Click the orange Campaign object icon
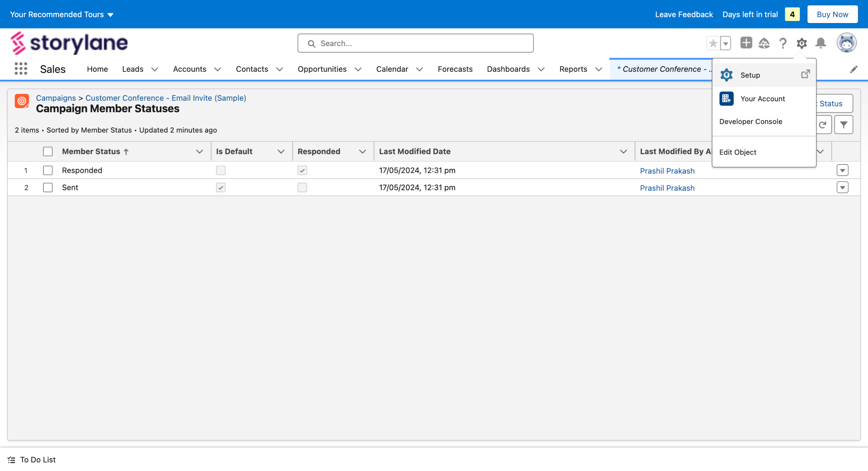The width and height of the screenshot is (868, 471). (x=22, y=101)
